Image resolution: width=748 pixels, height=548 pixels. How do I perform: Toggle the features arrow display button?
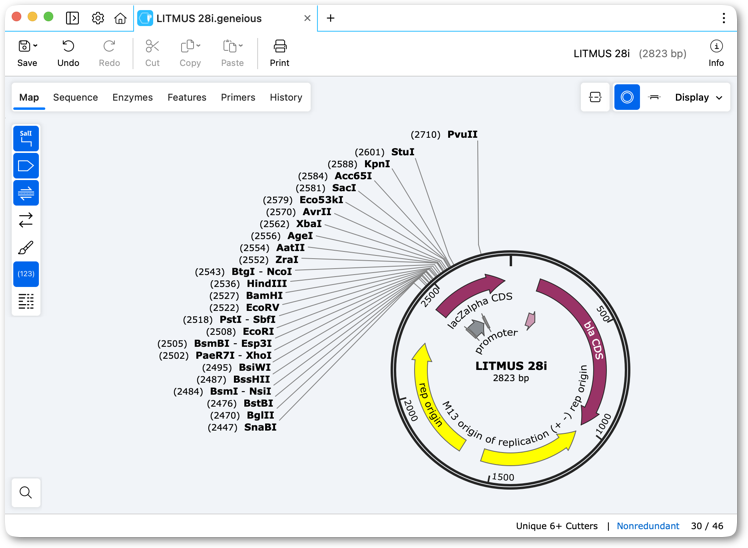pos(26,165)
